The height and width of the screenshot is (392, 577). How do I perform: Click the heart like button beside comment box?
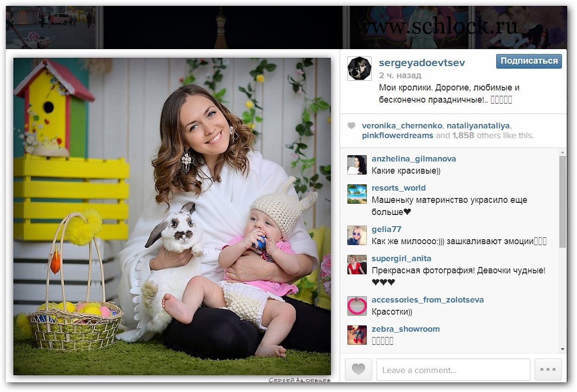click(359, 369)
